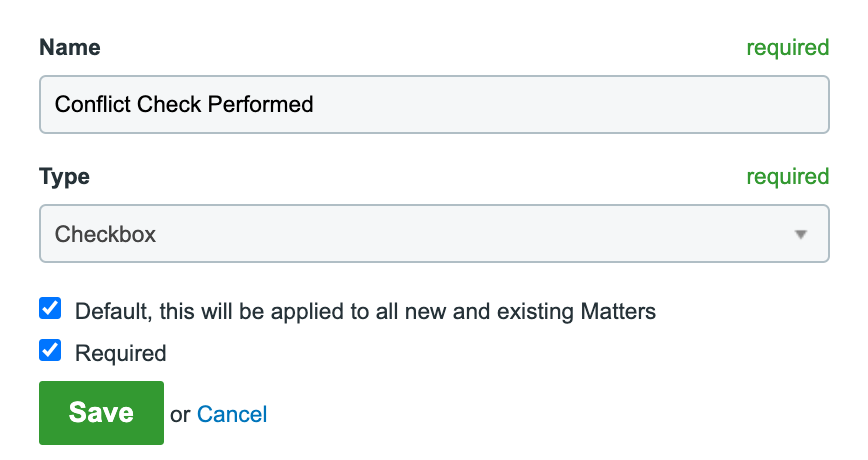This screenshot has width=868, height=460.
Task: Cancel editing via the Cancel link
Action: 232,414
